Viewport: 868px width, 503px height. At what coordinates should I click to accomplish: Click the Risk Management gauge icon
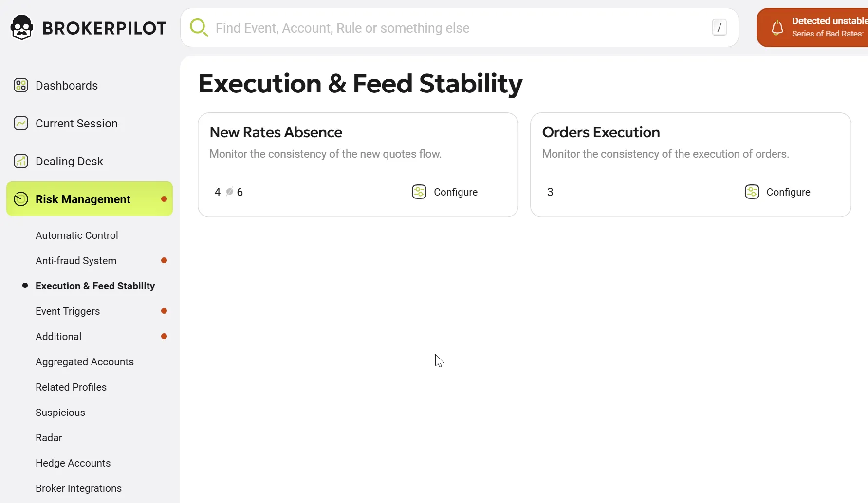point(21,199)
